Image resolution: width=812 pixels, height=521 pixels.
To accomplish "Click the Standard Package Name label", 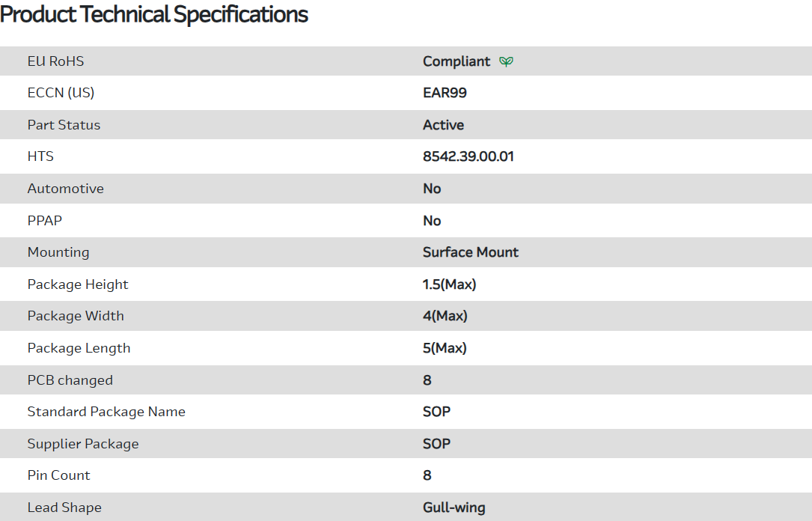I will point(106,412).
